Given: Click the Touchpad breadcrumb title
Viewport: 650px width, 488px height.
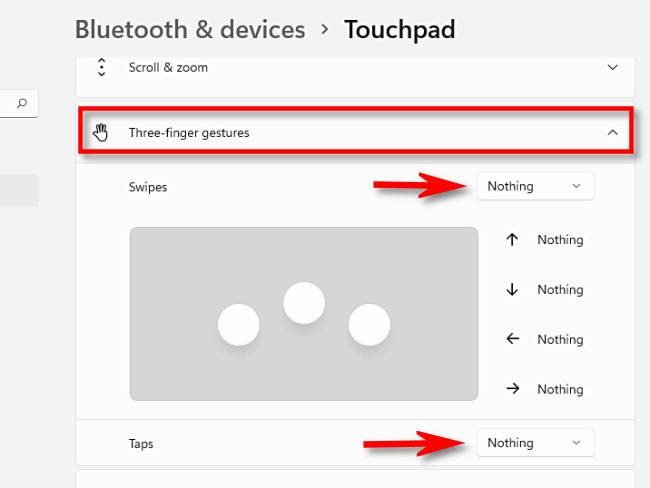Looking at the screenshot, I should click(x=399, y=29).
